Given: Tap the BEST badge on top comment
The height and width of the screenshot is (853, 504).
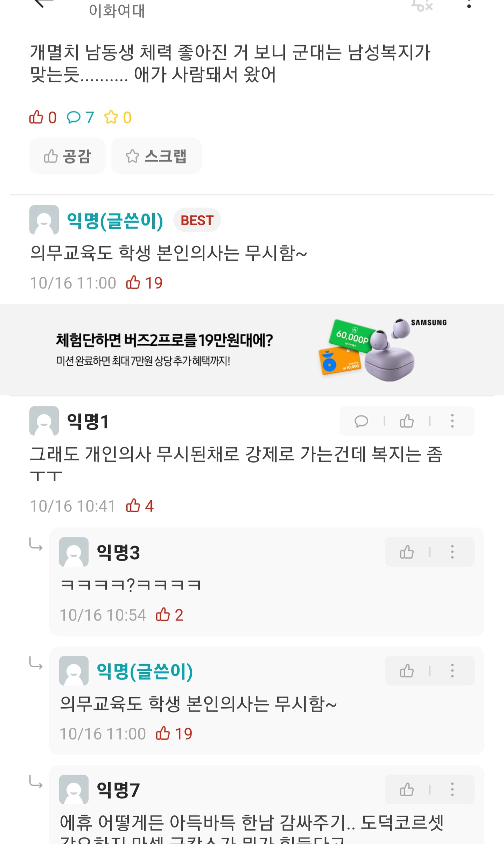Looking at the screenshot, I should pos(197,220).
